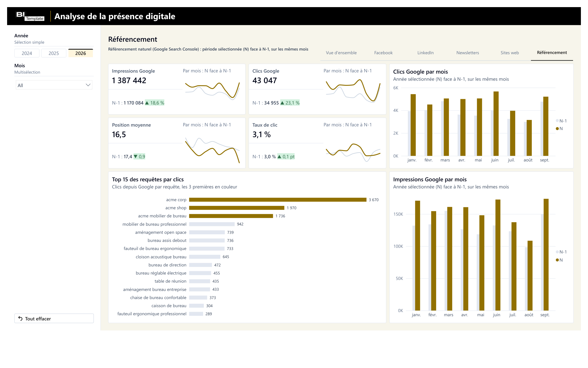Click the undo arrow icon in Tout effacer

pyautogui.click(x=20, y=318)
